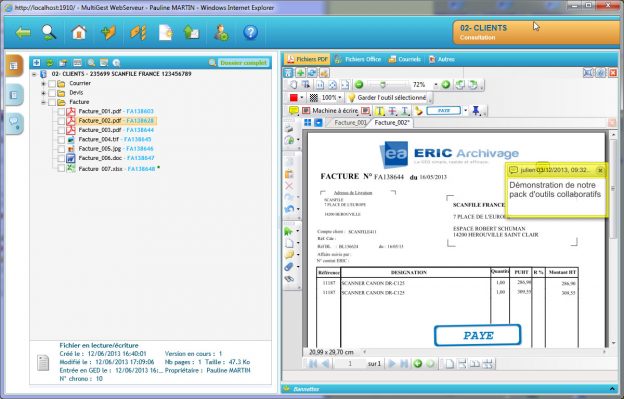Click the green zoom-in button beside 72%
Image resolution: width=624 pixels, height=399 pixels.
[x=446, y=85]
